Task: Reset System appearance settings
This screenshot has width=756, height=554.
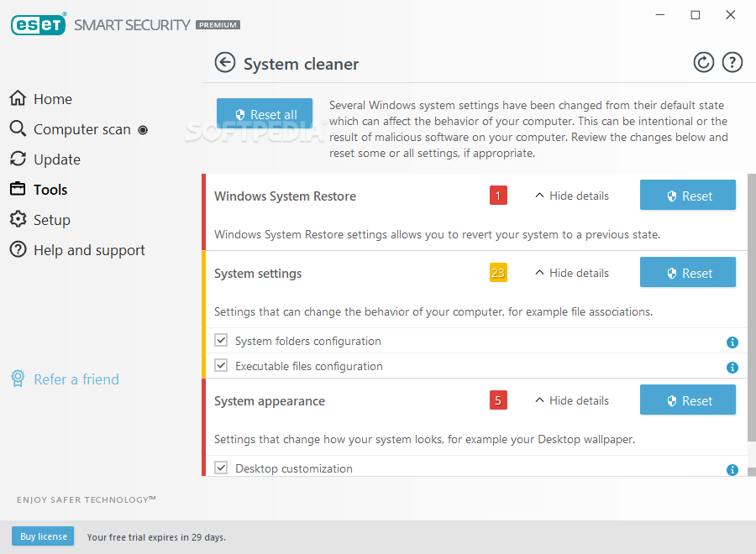Action: click(x=687, y=400)
